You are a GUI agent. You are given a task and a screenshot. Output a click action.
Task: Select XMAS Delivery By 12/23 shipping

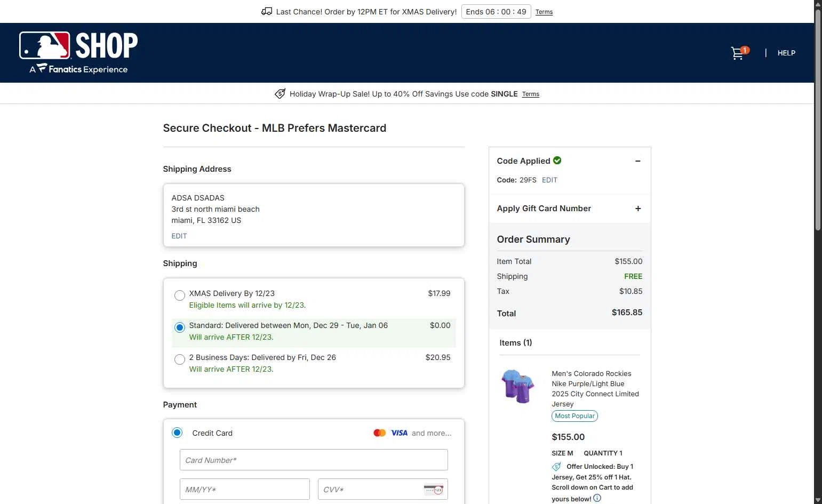click(x=180, y=295)
